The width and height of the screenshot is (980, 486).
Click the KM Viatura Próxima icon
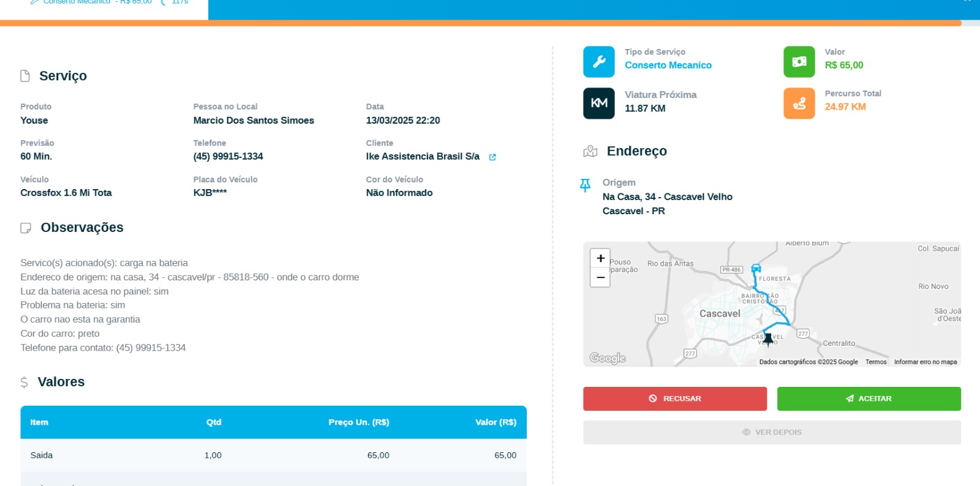(x=598, y=103)
